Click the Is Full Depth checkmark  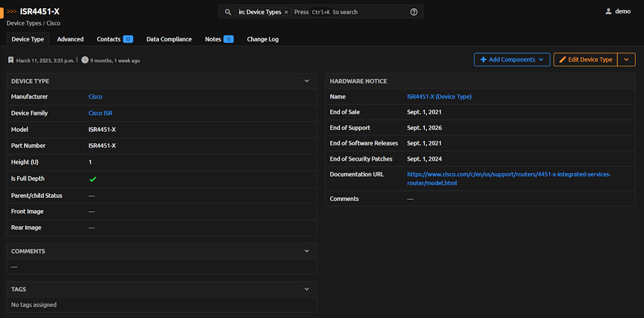[x=92, y=179]
